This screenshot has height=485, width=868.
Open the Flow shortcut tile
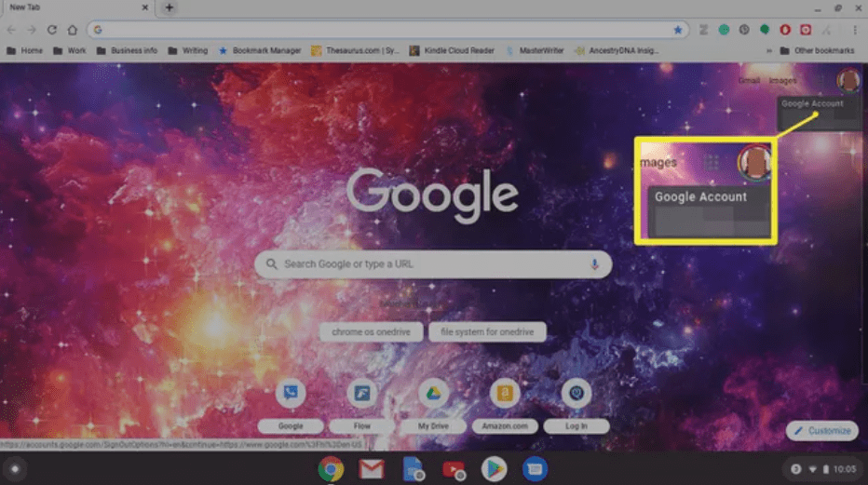click(x=362, y=407)
